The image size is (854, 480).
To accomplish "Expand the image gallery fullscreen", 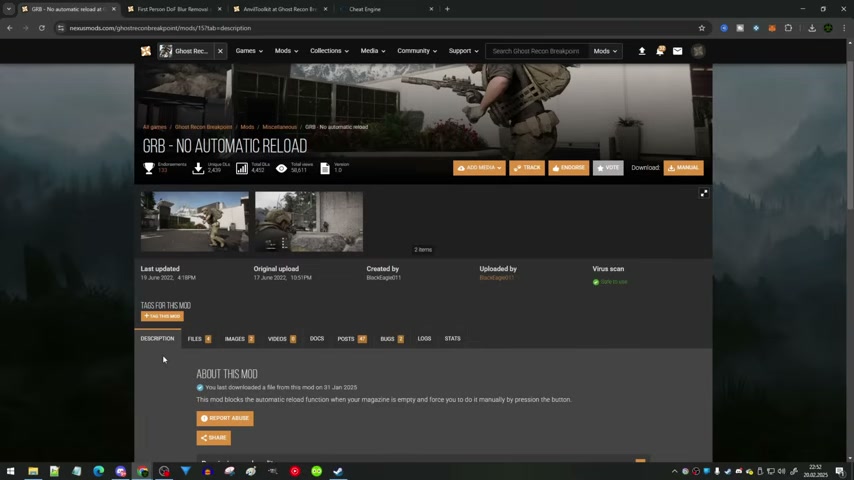I will [704, 193].
